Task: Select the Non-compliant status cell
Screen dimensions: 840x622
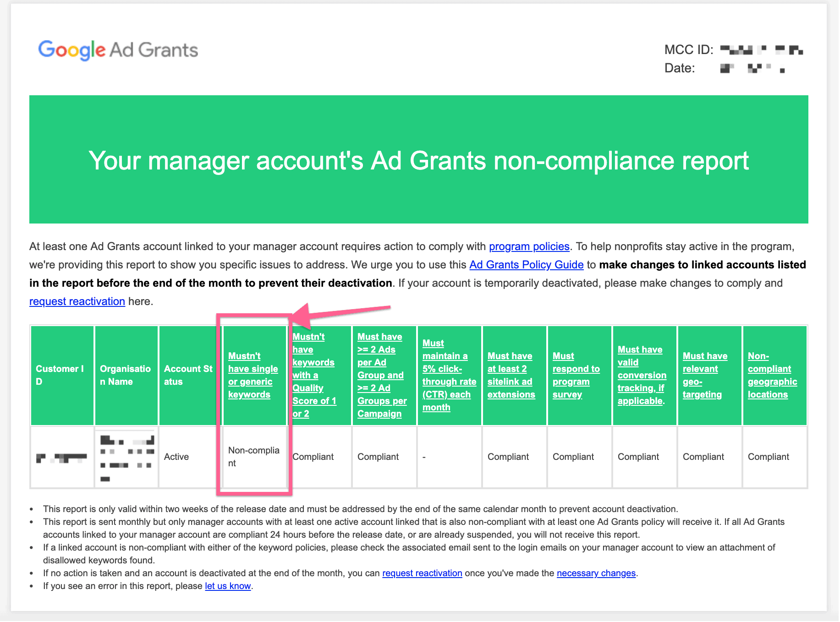Action: (254, 457)
